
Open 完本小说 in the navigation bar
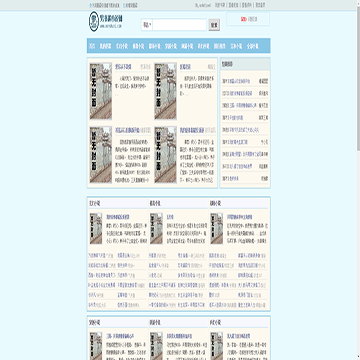236,46
